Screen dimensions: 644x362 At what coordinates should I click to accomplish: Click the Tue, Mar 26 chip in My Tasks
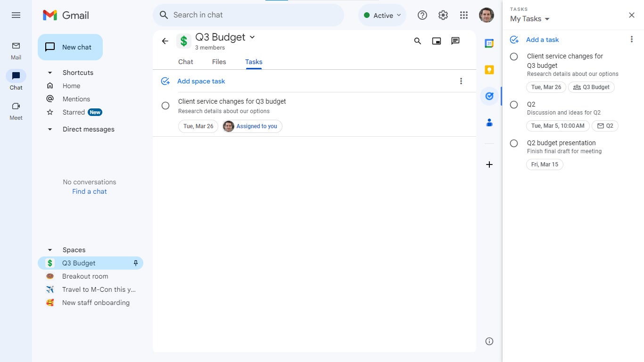pos(546,87)
